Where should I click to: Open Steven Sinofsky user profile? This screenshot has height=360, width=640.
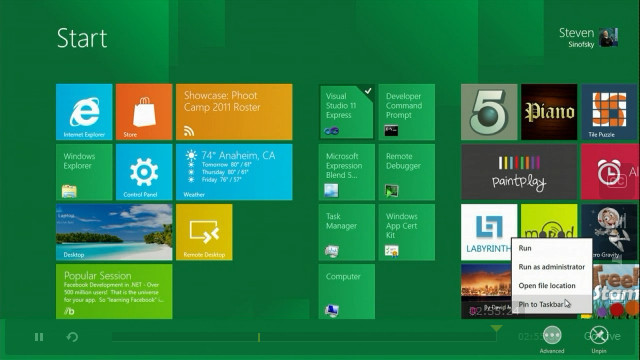(588, 38)
